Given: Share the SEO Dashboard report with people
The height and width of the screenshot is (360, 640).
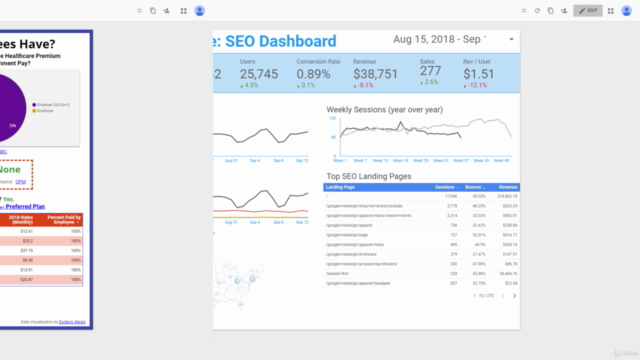Looking at the screenshot, I should tap(564, 11).
